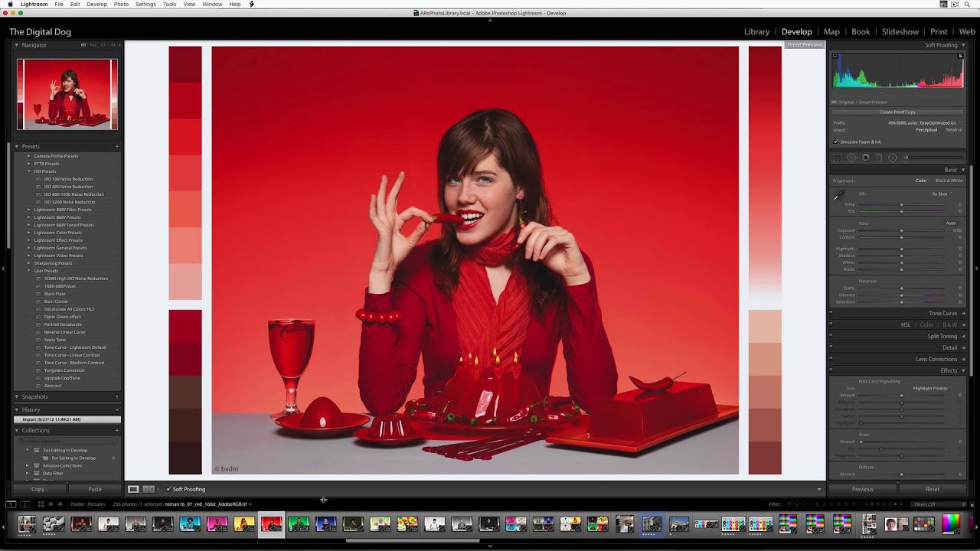Choose Perceptual rendering intent
980x551 pixels.
tap(926, 129)
